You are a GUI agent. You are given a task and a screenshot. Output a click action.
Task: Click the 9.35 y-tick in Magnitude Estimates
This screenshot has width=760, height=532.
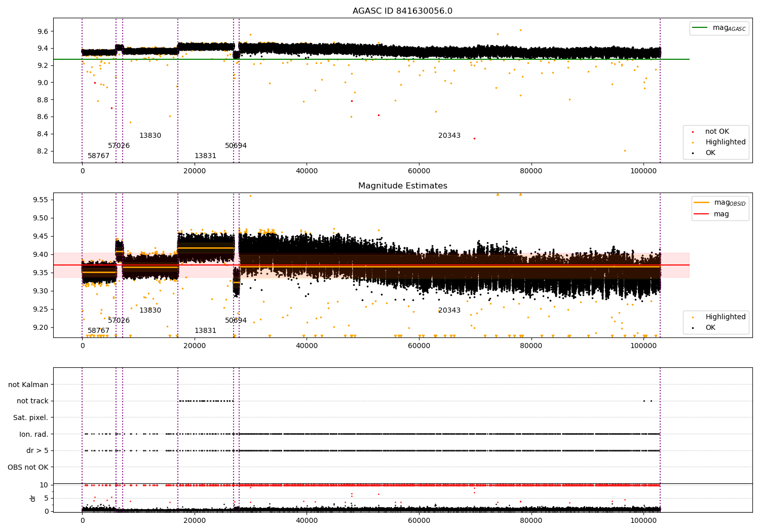coord(41,273)
